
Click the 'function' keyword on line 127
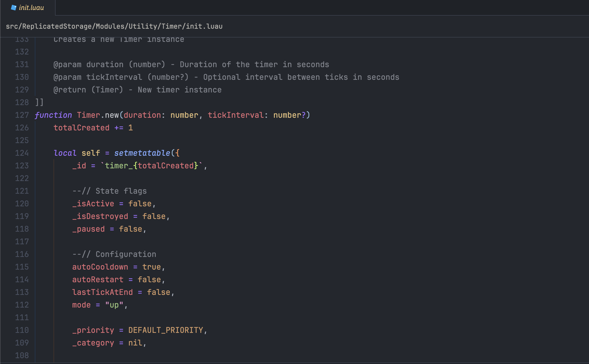click(x=53, y=115)
